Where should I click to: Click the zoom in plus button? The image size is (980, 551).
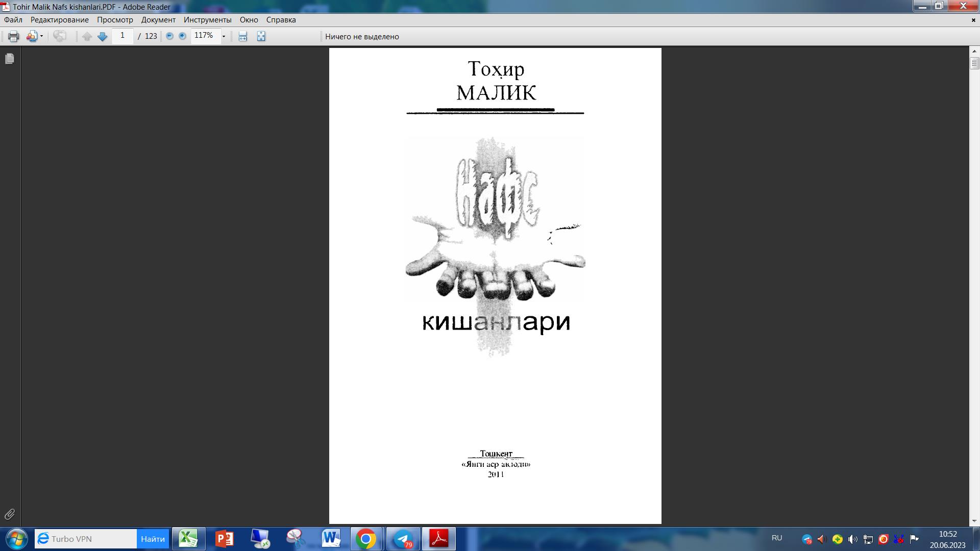click(x=182, y=36)
